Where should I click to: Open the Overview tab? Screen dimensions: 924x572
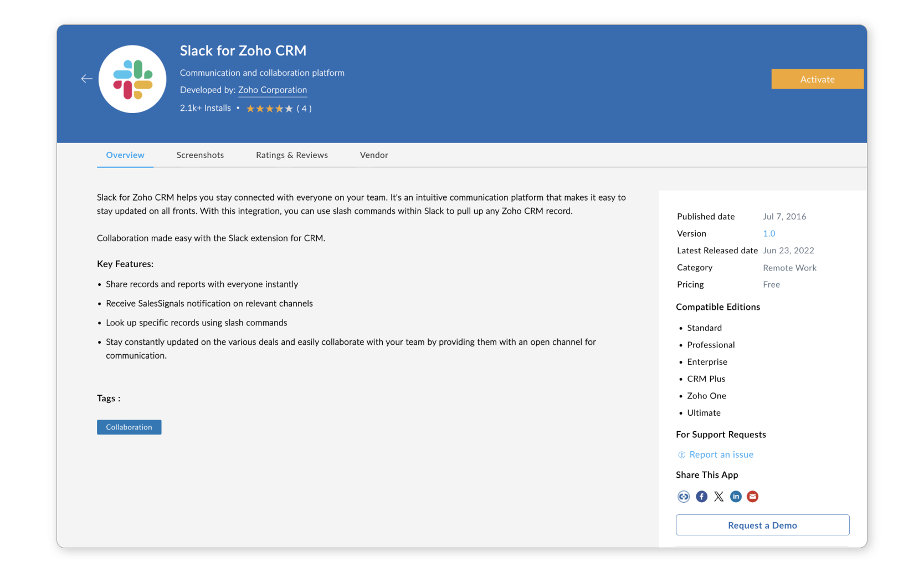click(x=125, y=155)
